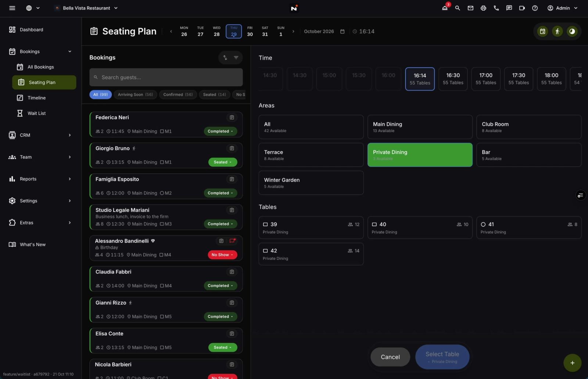The image size is (588, 379).
Task: Open the Bella Vista Restaurant dropdown
Action: [x=86, y=8]
